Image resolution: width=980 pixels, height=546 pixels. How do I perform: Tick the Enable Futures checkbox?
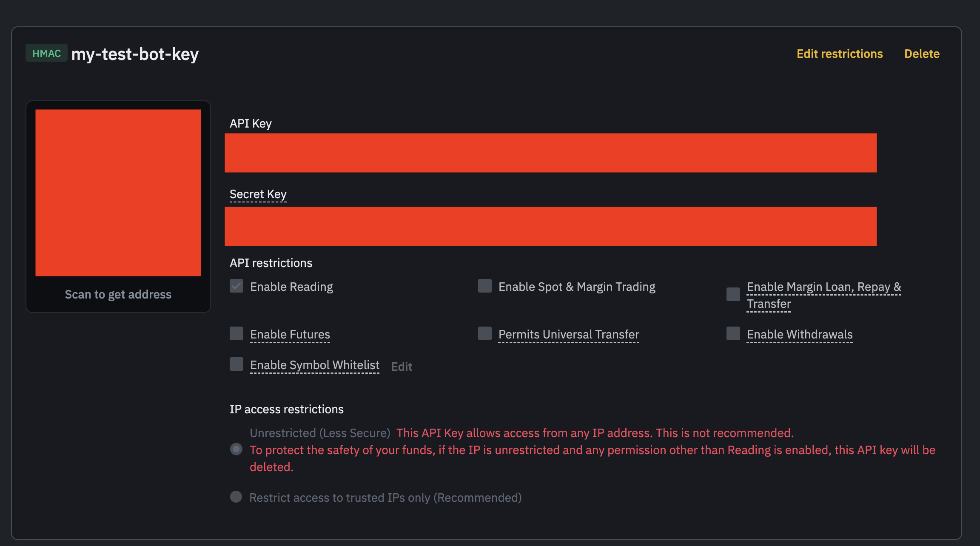tap(236, 334)
